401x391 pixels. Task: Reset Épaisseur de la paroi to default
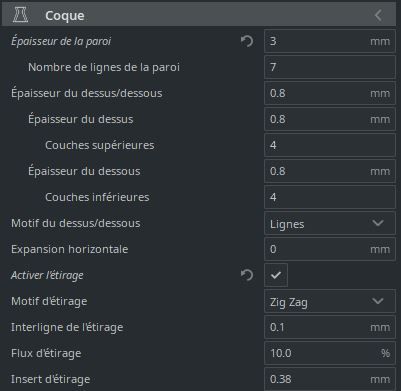(x=247, y=41)
